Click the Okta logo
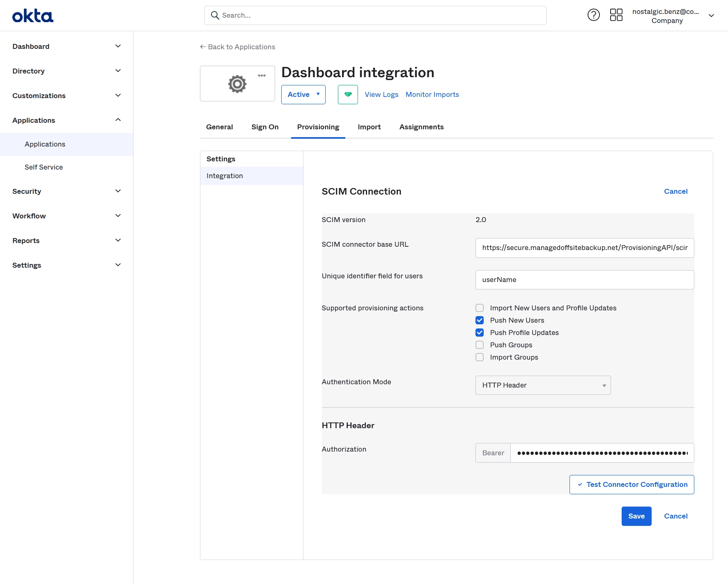 pos(33,16)
